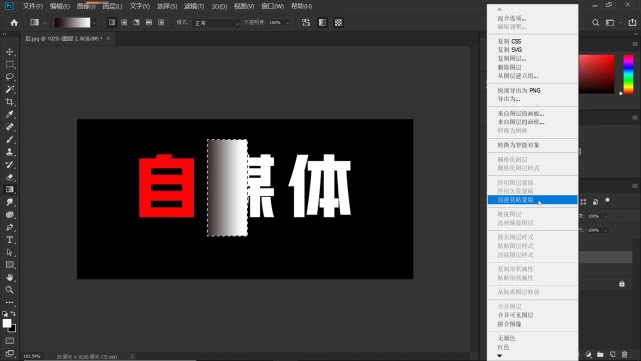Image resolution: width=641 pixels, height=361 pixels.
Task: Choose 创建剪贴蒙版 in context menu
Action: point(532,200)
